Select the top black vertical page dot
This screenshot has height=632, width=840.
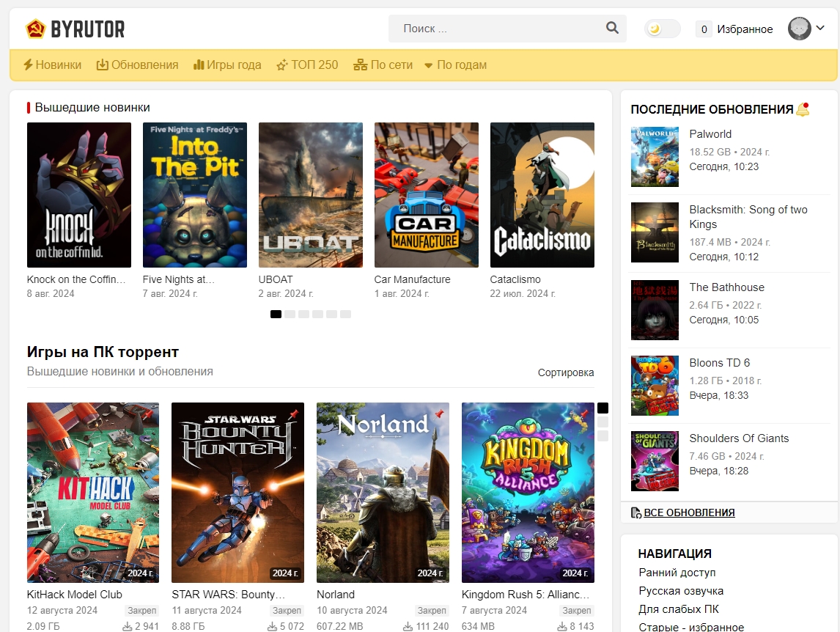[603, 408]
